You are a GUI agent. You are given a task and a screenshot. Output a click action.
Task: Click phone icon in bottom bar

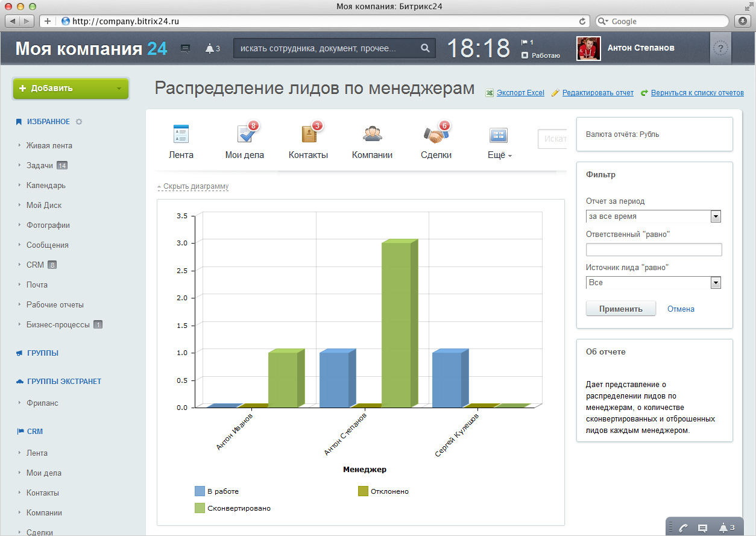point(683,528)
